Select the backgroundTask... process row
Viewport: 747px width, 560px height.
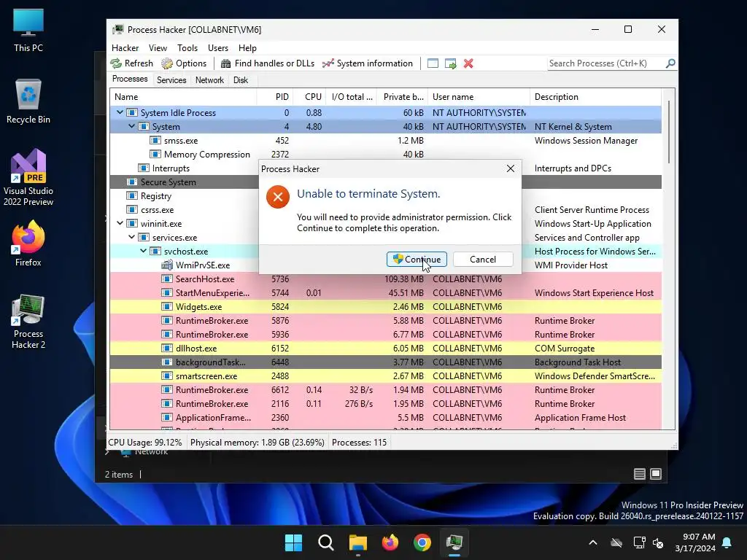point(386,362)
